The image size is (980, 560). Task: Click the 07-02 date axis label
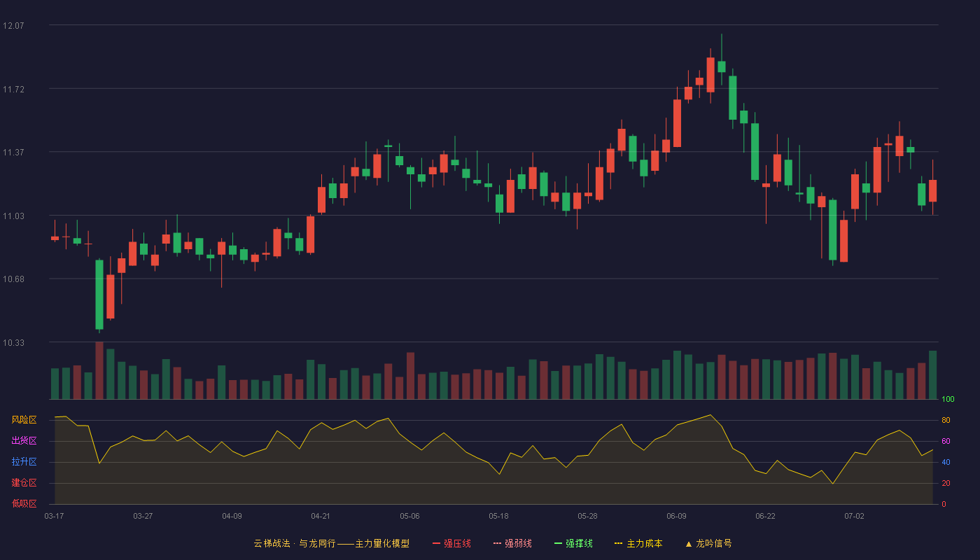coord(854,516)
